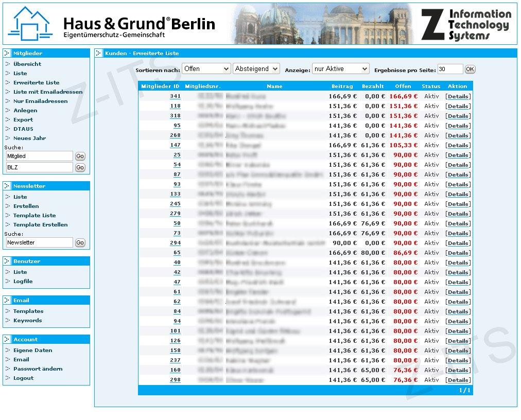Click the Mitglieder ID column header
The width and height of the screenshot is (521, 420).
(160, 86)
